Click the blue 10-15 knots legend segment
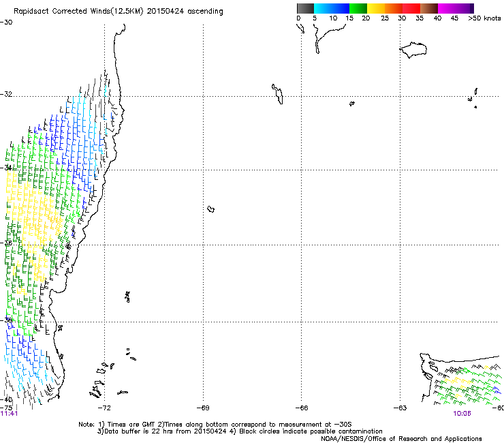This screenshot has height=443, width=504. click(341, 8)
